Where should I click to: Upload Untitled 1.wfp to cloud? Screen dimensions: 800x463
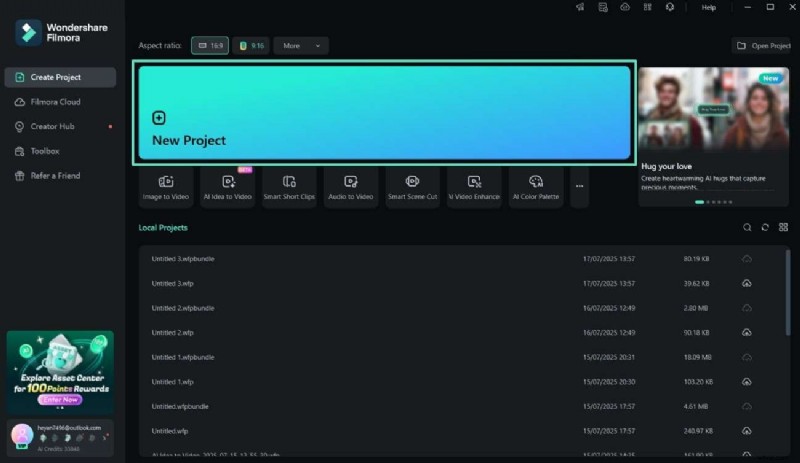(x=746, y=382)
